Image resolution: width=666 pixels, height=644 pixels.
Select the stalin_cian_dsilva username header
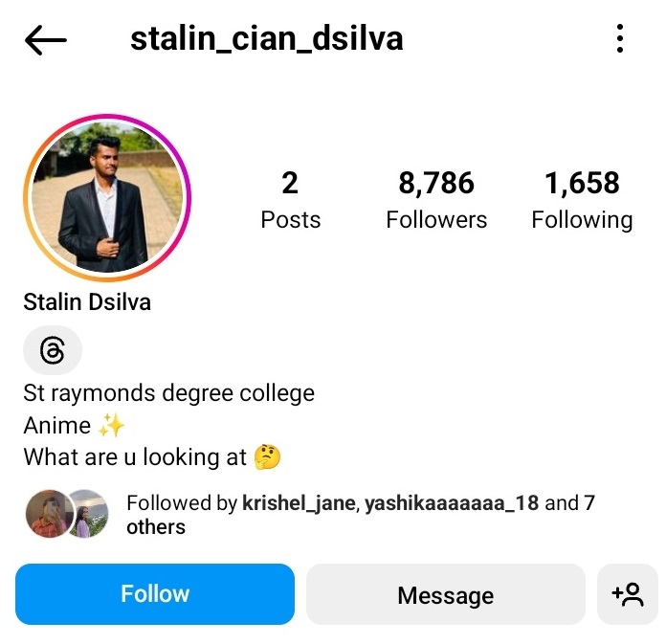coord(266,38)
